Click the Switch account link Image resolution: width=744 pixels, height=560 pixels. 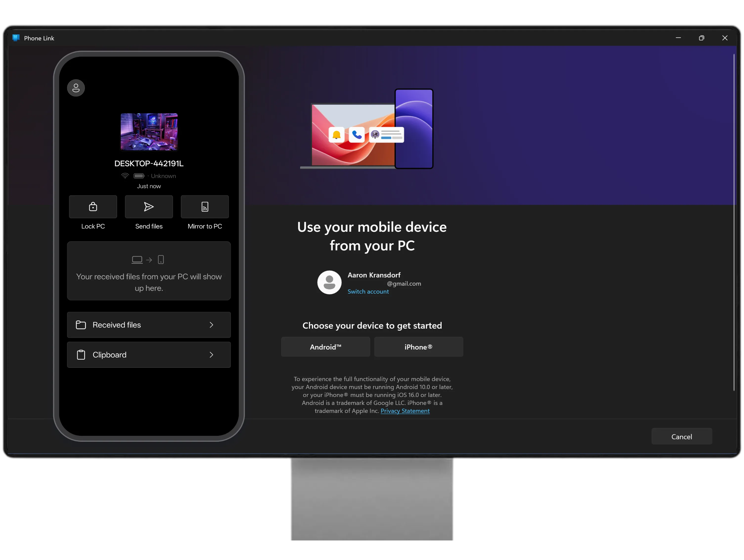click(x=368, y=292)
